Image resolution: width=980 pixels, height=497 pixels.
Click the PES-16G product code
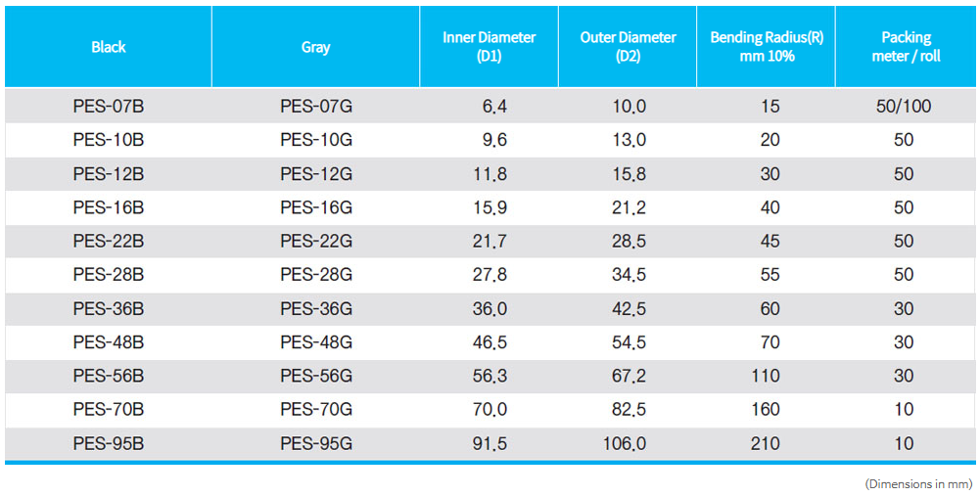click(x=315, y=207)
